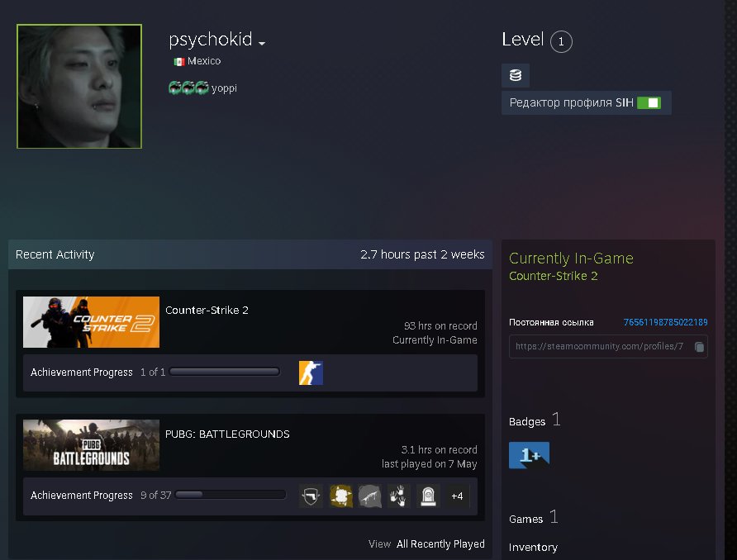Viewport: 737px width, 560px height.
Task: Open Counter-Strike 2 title link in Recent Activity
Action: tap(207, 310)
